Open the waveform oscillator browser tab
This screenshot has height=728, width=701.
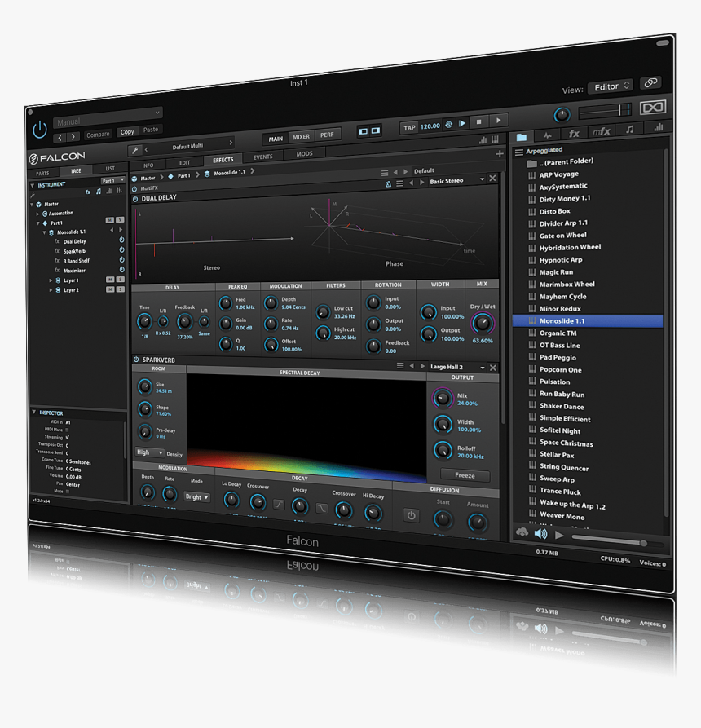(547, 135)
